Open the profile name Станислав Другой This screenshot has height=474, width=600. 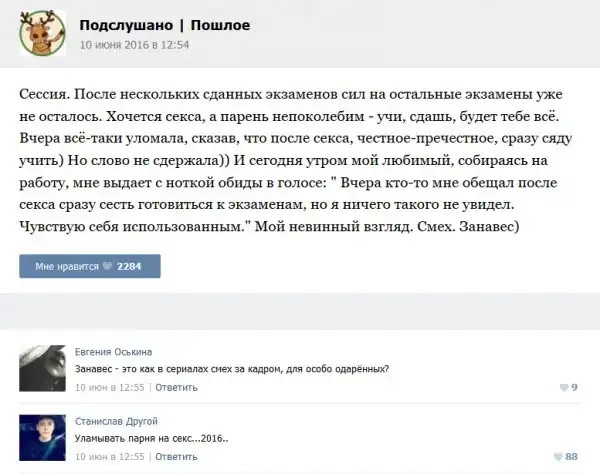(x=116, y=421)
